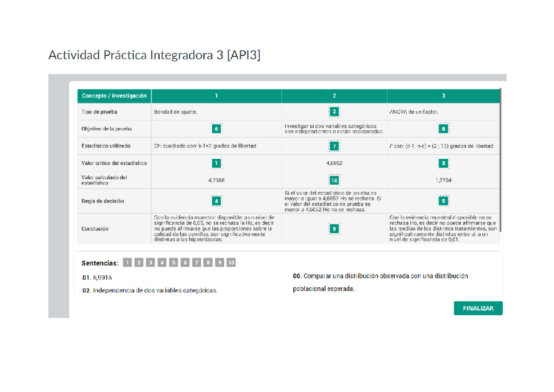Click drop zone 10 in Valor calculado row
The width and height of the screenshot is (554, 392).
coord(334,180)
